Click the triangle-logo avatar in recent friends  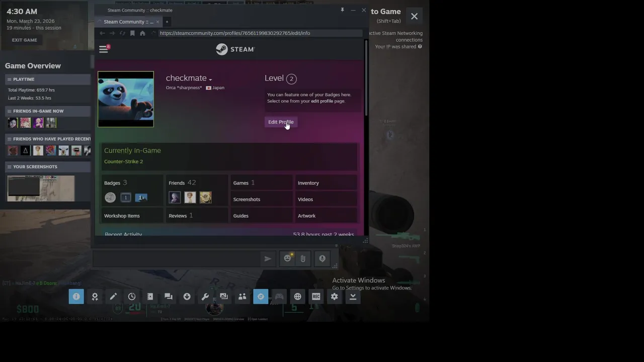click(25, 150)
